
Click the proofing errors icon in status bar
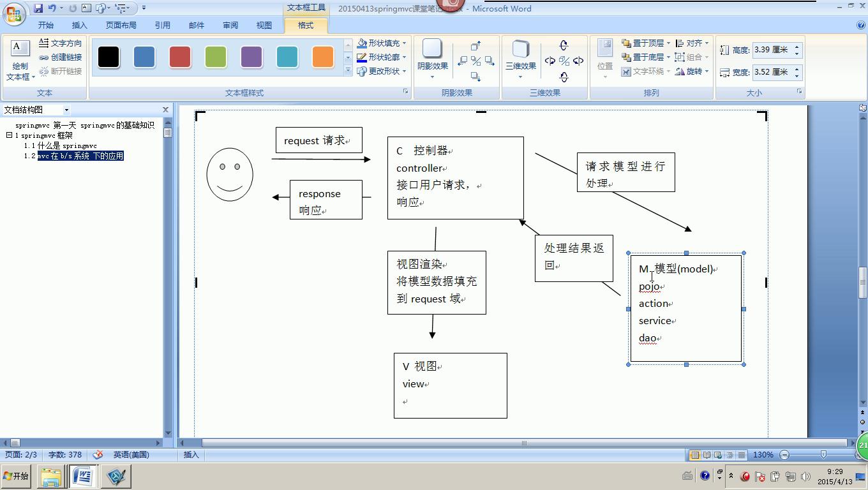(98, 455)
